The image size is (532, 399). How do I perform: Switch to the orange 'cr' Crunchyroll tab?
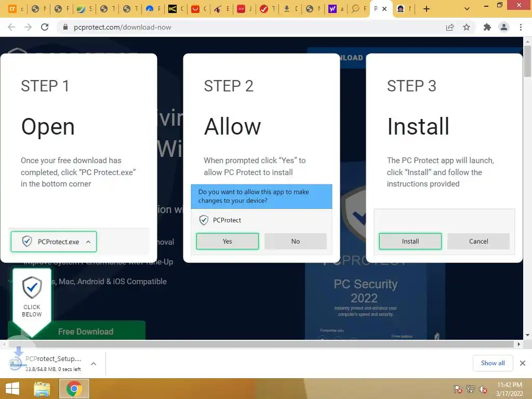[x=12, y=8]
